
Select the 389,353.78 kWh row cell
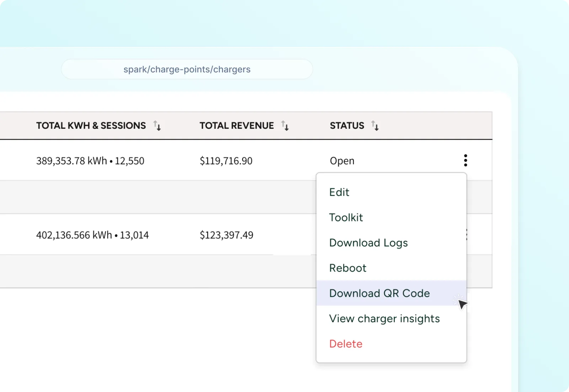(90, 161)
